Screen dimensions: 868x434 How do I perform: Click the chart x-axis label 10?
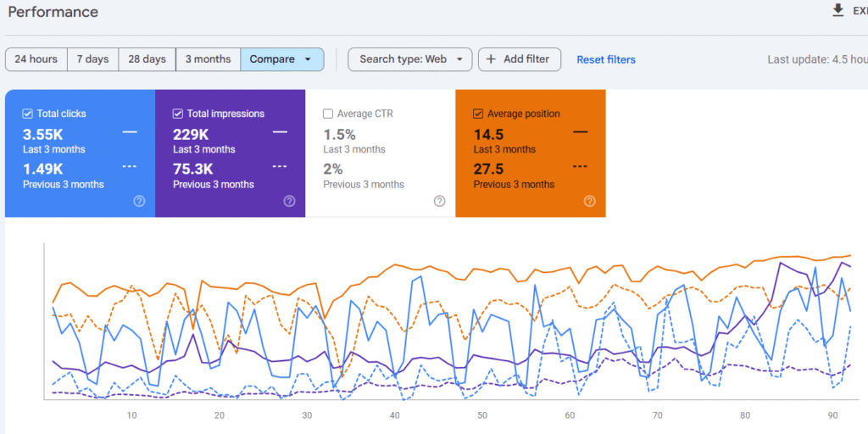coord(131,415)
